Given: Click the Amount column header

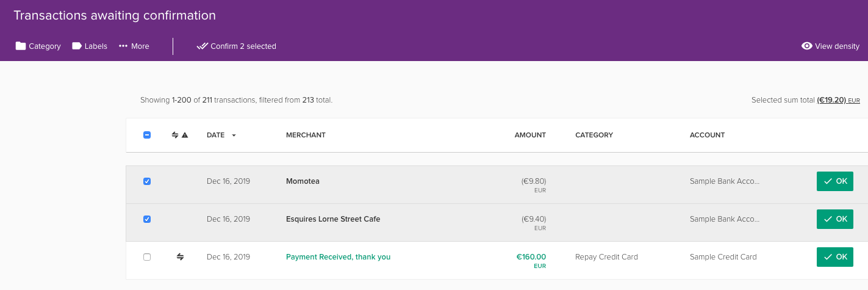Looking at the screenshot, I should point(530,135).
